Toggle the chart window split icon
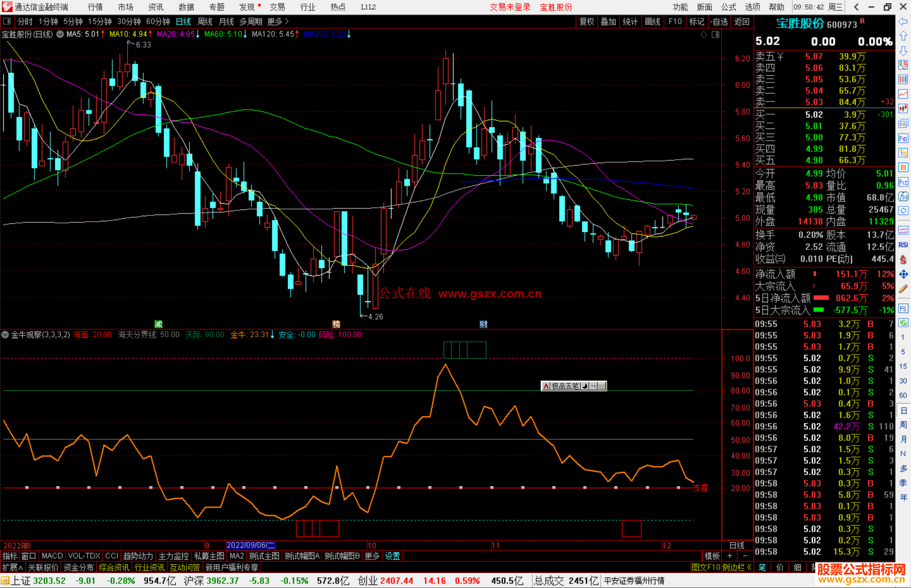 (x=715, y=35)
